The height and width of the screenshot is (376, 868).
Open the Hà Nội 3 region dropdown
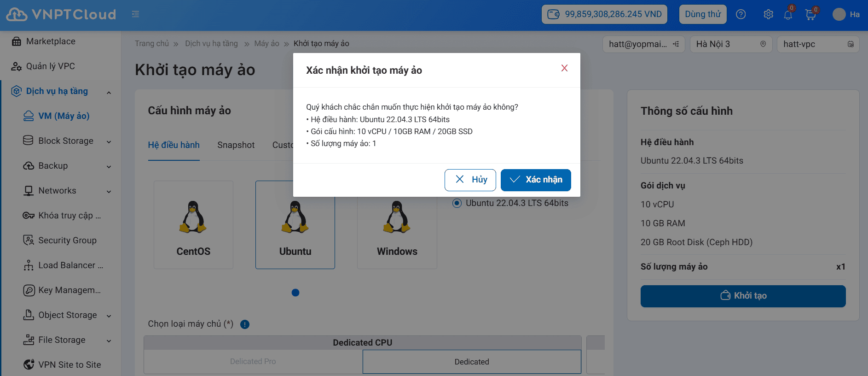pos(730,44)
